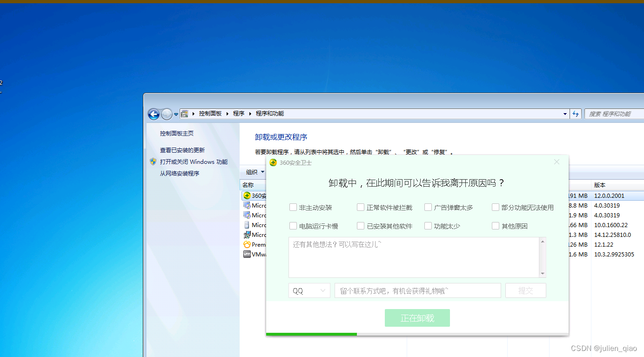Screen dimensions: 644x357
Task: Click the 搜索 程序和功能 search box
Action: [614, 114]
